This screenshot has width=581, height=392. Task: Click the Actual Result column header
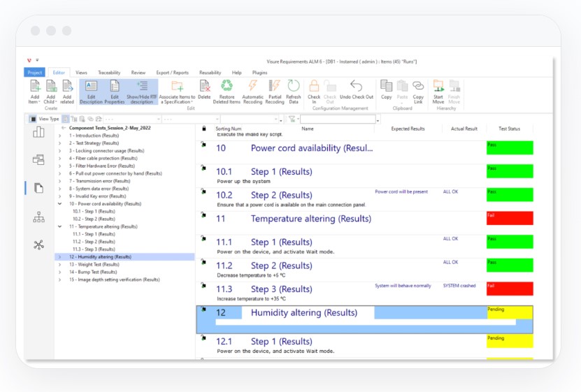pos(464,129)
